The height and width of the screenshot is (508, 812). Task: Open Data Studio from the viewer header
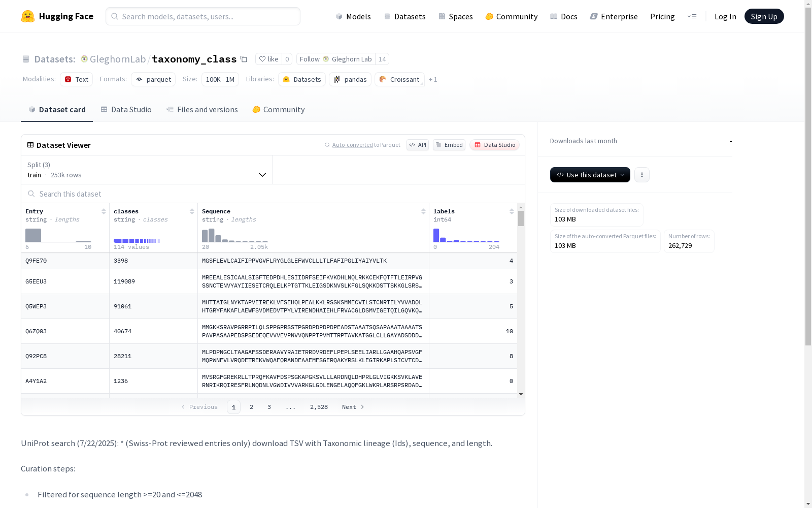pyautogui.click(x=494, y=145)
